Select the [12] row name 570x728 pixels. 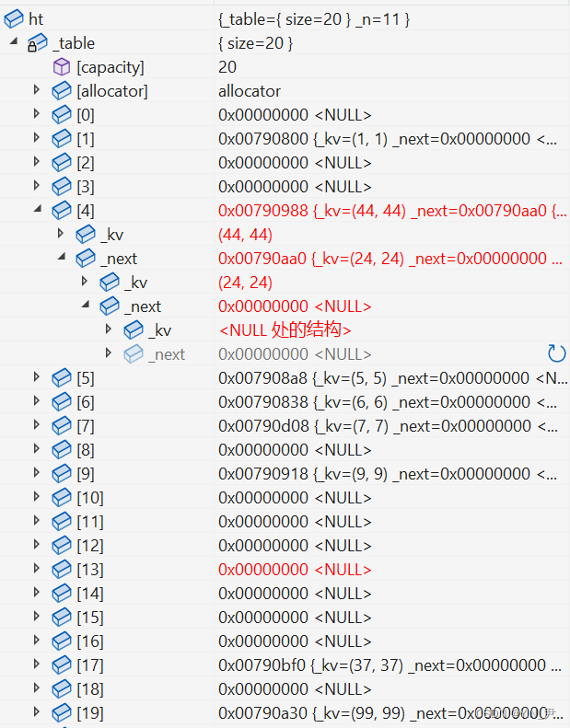90,546
